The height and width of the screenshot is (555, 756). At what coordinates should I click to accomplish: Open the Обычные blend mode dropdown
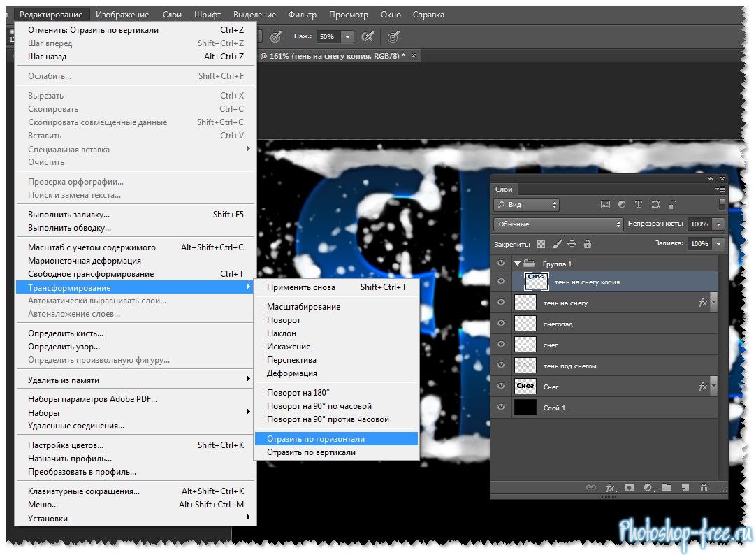[558, 224]
